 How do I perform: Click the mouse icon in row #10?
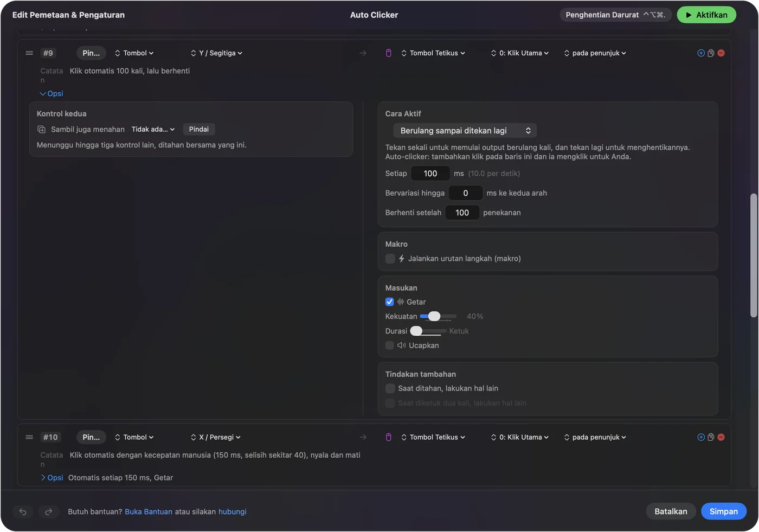(x=389, y=437)
